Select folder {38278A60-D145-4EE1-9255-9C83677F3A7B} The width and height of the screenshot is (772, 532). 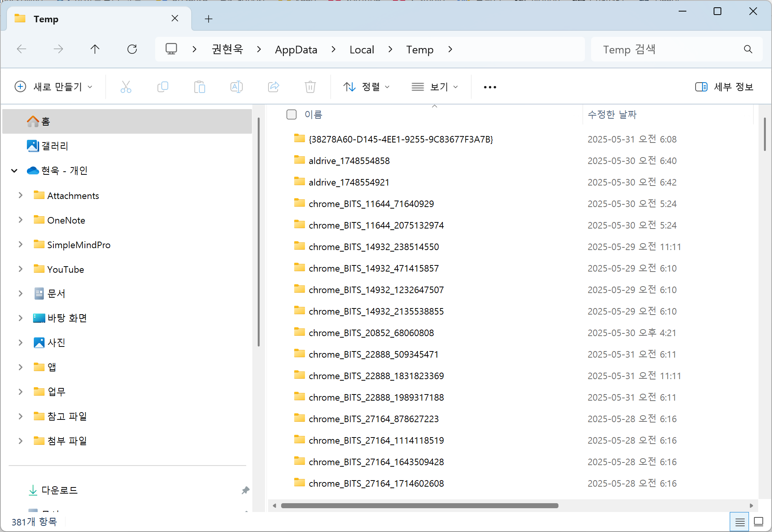coord(401,139)
